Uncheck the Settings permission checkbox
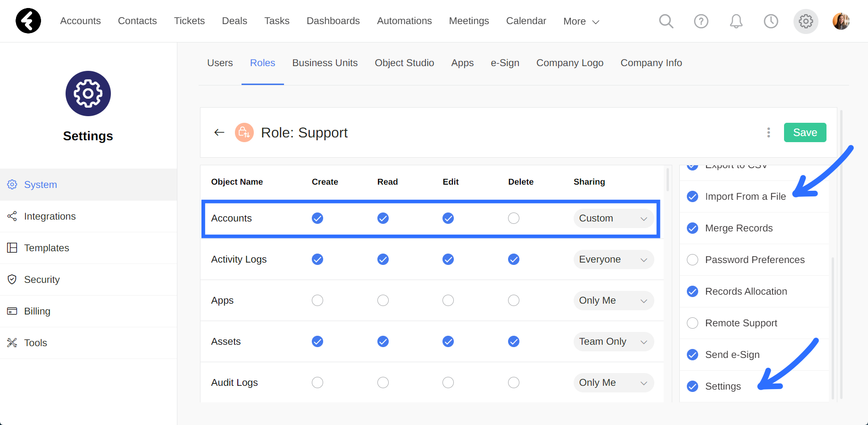868x425 pixels. click(693, 386)
